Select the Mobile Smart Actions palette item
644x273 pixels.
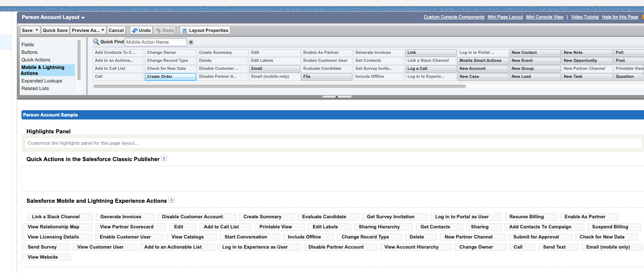click(x=483, y=61)
